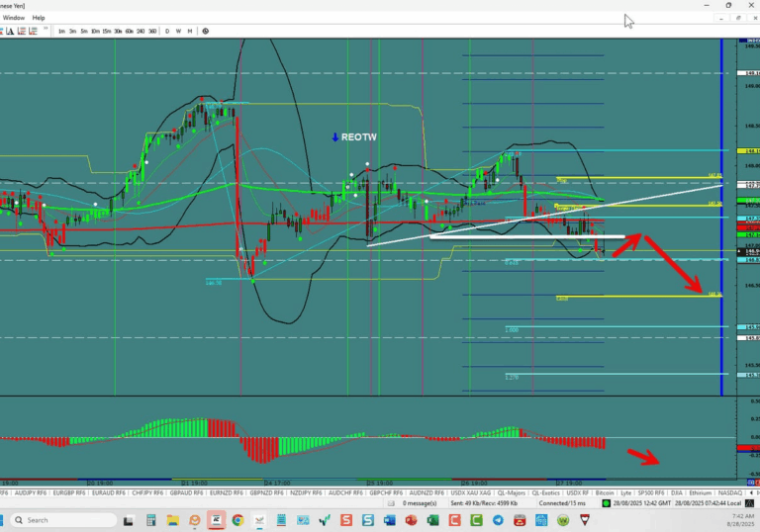Switch to the USDX RF tab
Image resolution: width=760 pixels, height=532 pixels.
click(577, 492)
